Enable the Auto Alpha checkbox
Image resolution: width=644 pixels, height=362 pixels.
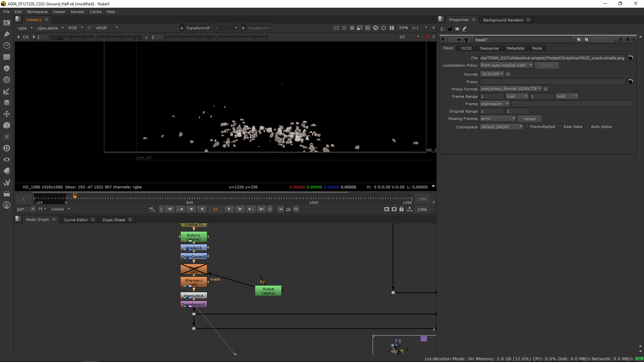click(587, 127)
